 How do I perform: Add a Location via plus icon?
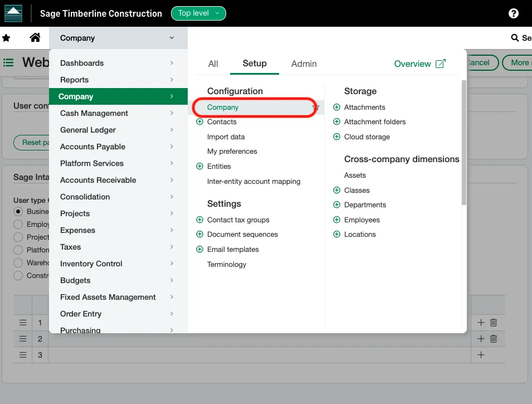pos(336,234)
